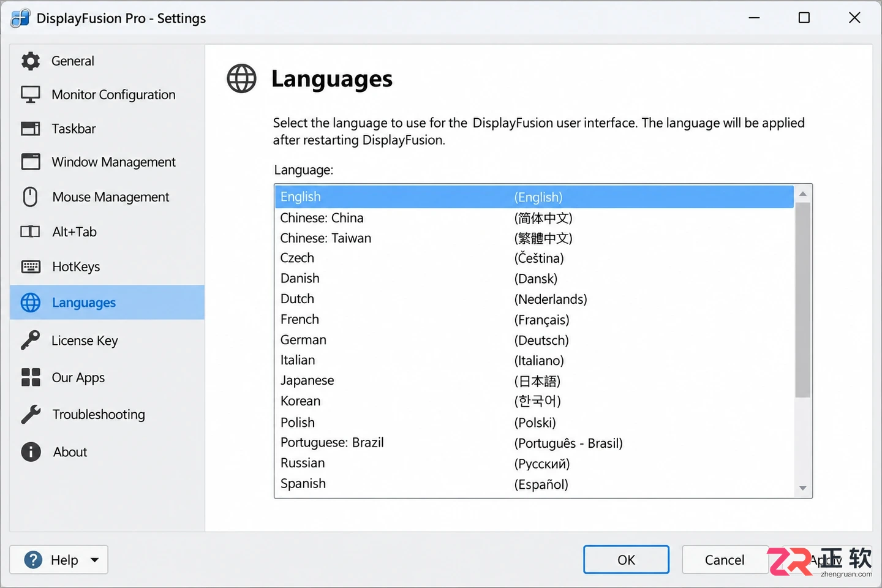This screenshot has height=588, width=882.
Task: Open the HotKeys settings page
Action: (107, 266)
